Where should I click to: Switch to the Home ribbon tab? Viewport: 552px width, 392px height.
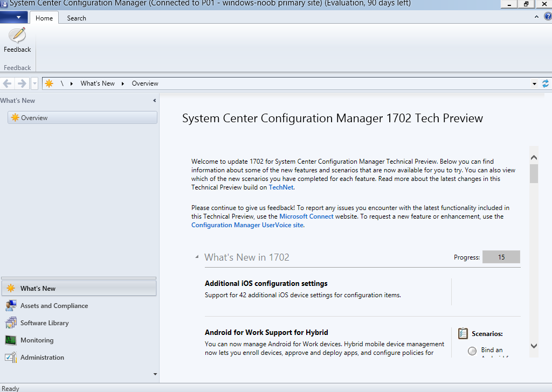pyautogui.click(x=44, y=18)
